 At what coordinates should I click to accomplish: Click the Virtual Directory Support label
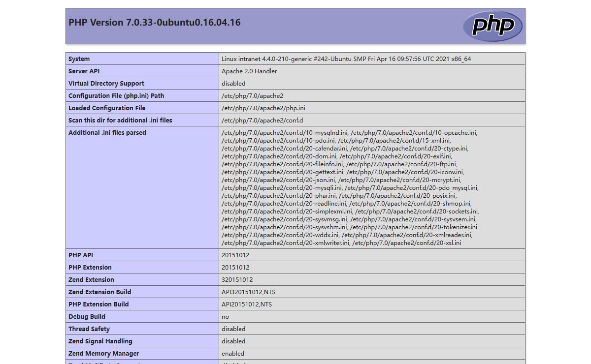pos(106,83)
